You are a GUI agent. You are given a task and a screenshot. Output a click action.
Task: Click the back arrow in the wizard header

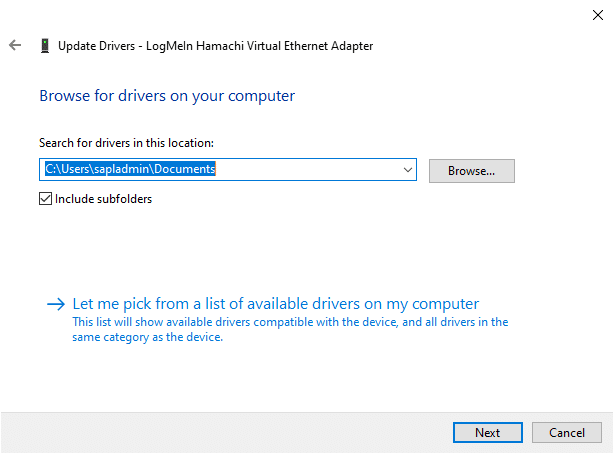point(15,45)
